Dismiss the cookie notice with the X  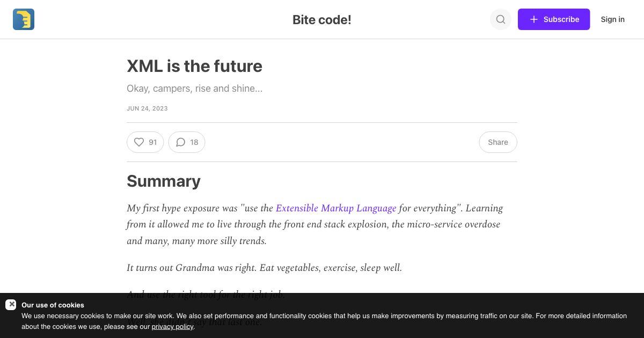(12, 304)
